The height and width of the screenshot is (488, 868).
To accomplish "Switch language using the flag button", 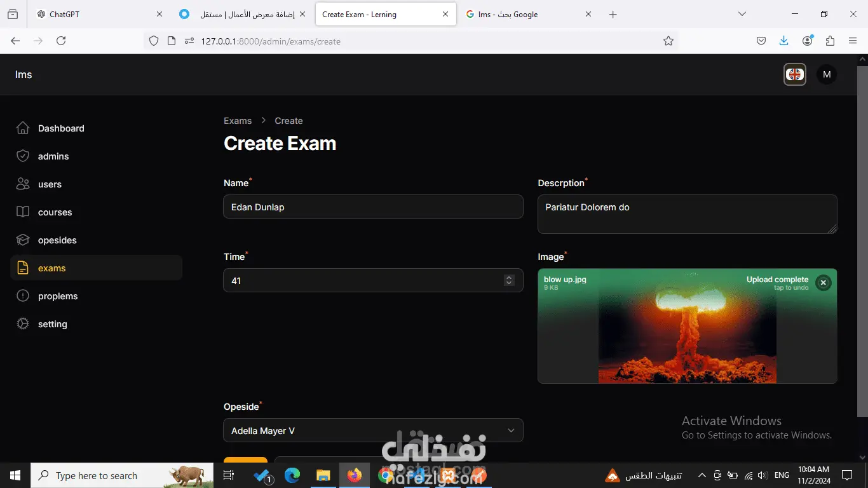I will click(795, 74).
